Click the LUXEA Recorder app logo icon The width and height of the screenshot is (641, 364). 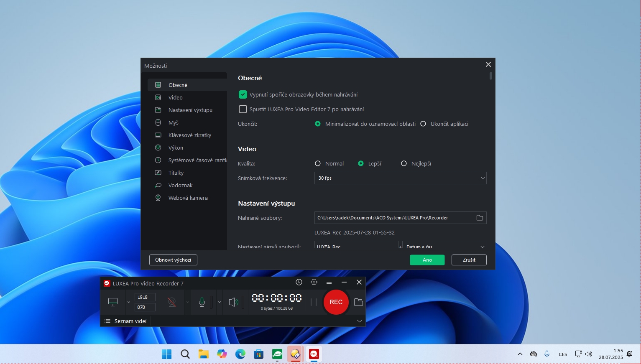107,283
